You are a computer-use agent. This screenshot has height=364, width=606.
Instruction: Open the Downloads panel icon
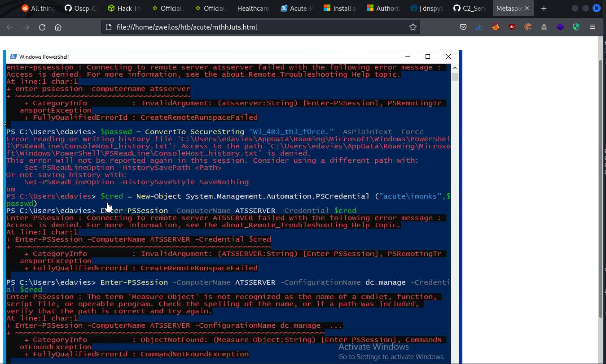479,27
